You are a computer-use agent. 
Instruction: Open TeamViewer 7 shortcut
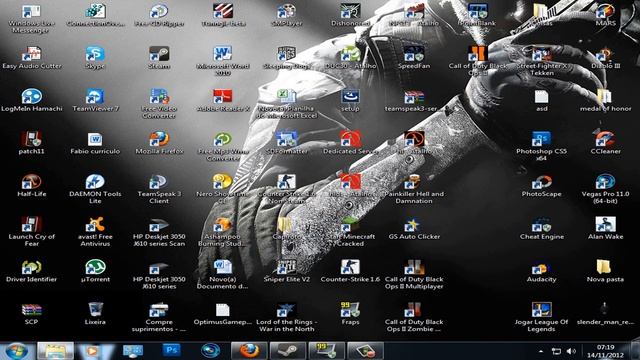click(95, 98)
